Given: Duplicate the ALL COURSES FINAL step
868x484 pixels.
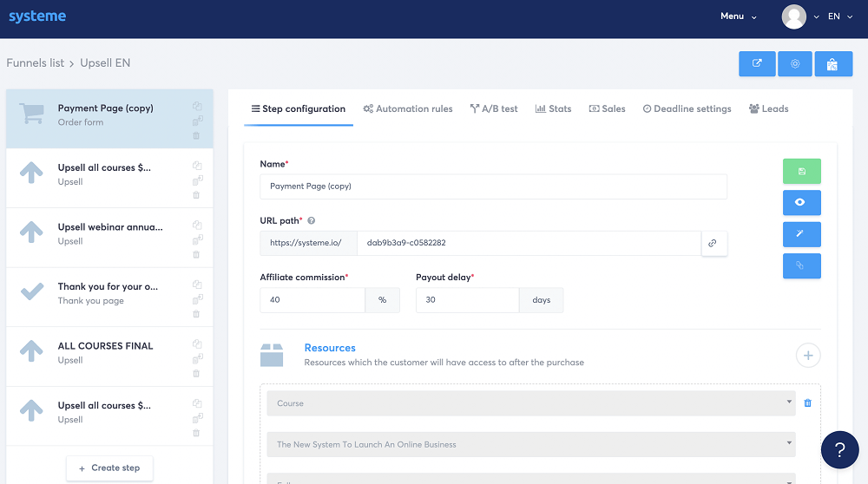Looking at the screenshot, I should [197, 343].
